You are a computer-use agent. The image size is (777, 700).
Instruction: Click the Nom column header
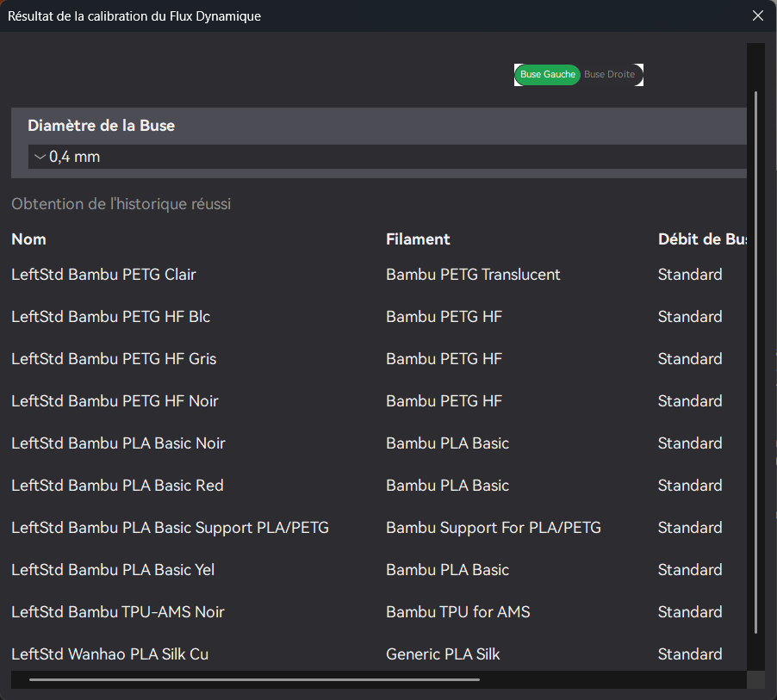tap(28, 239)
